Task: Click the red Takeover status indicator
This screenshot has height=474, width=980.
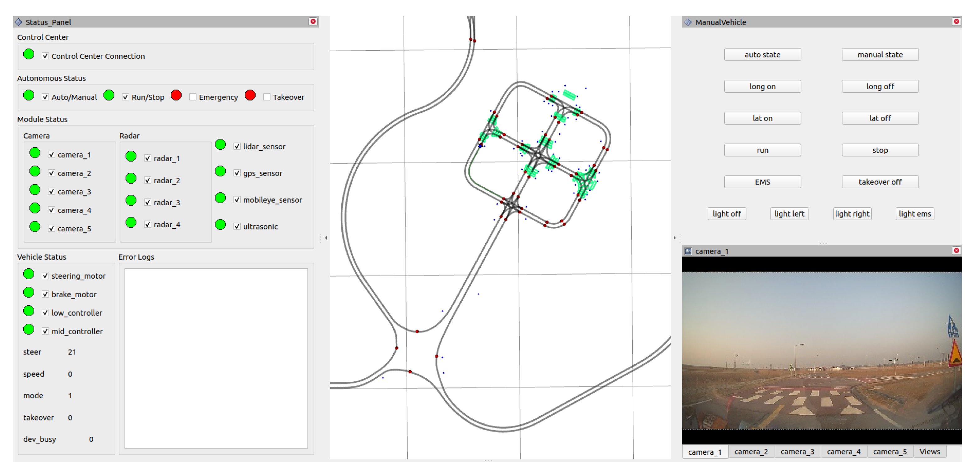Action: (250, 95)
